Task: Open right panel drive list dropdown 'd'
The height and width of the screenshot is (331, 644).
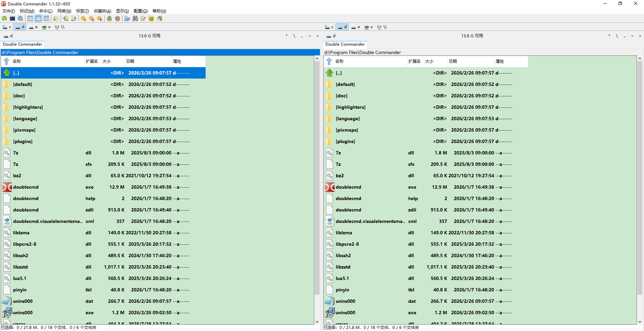Action: 331,36
